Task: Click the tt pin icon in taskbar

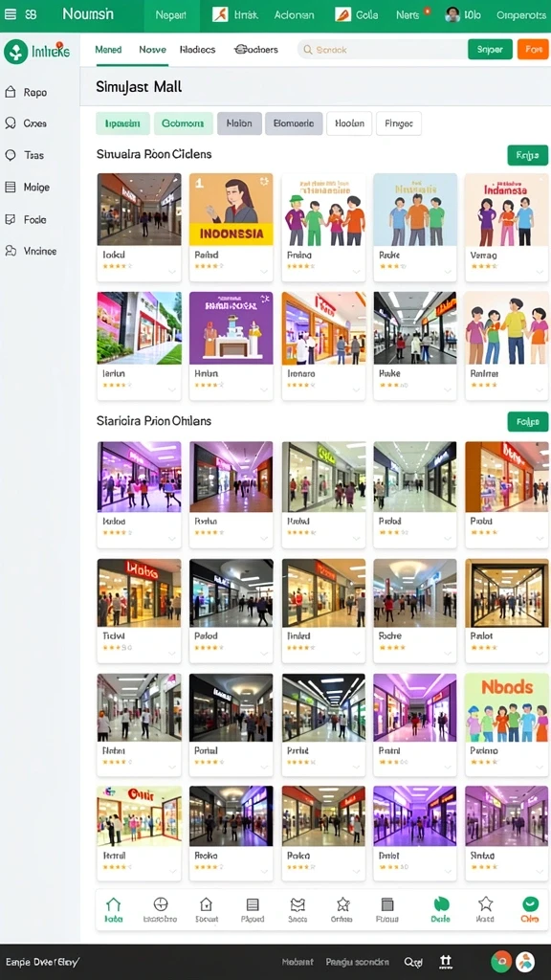Action: (446, 962)
